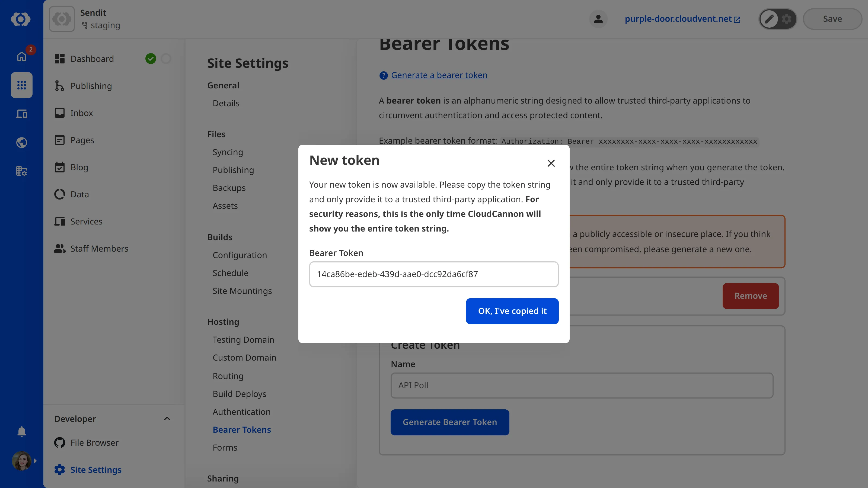Viewport: 868px width, 488px height.
Task: Open the devices preview icon in the sidebar
Action: coord(21,114)
